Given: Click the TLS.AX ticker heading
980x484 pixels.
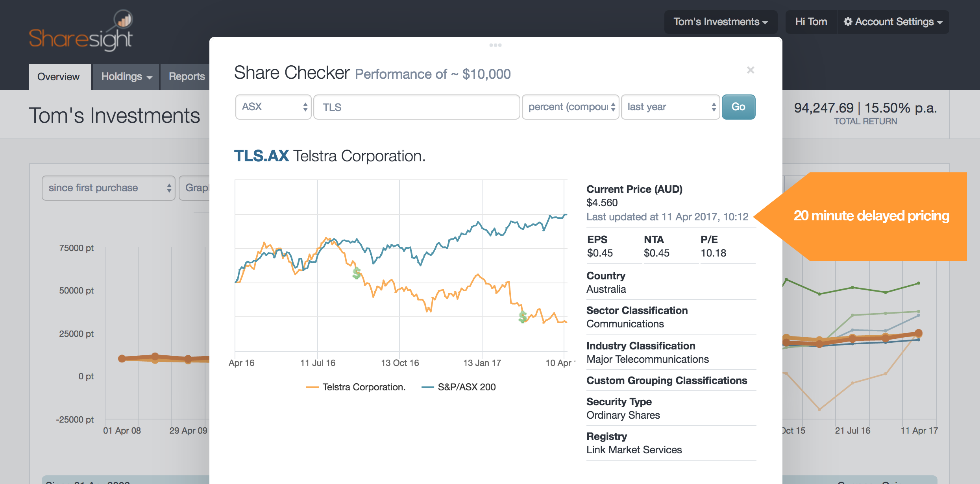Looking at the screenshot, I should coord(261,155).
